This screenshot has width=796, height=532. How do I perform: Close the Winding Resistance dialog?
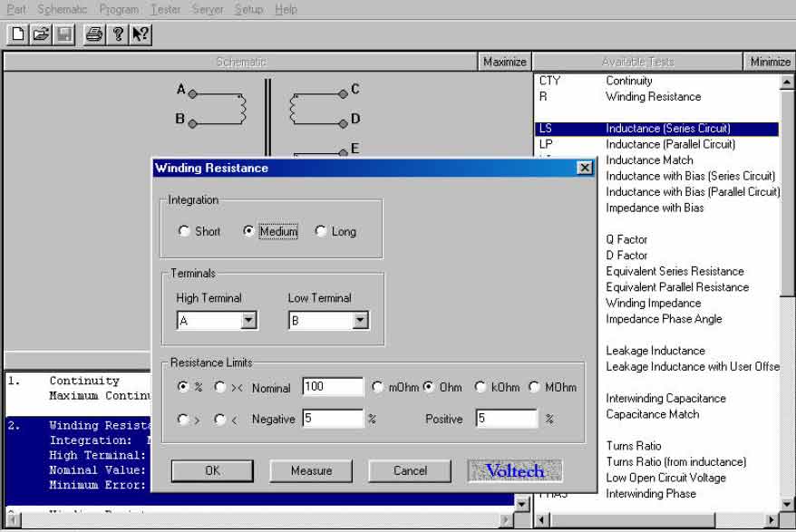pos(585,168)
